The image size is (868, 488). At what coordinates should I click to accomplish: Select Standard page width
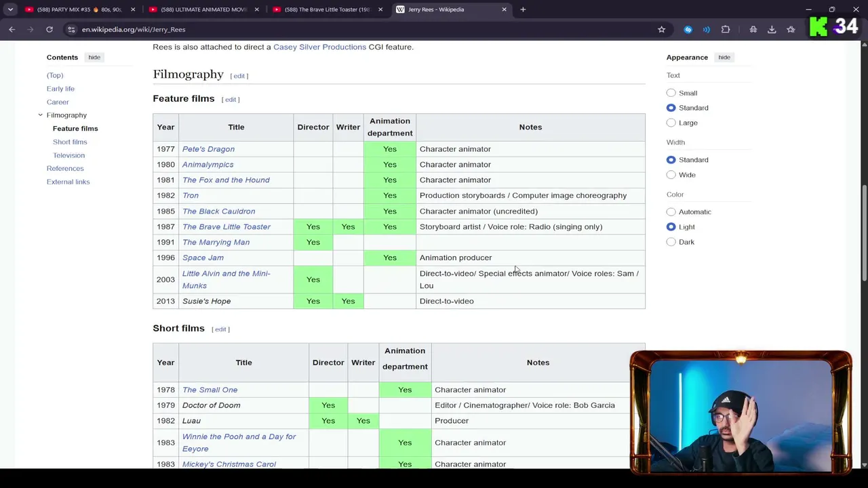[671, 160]
